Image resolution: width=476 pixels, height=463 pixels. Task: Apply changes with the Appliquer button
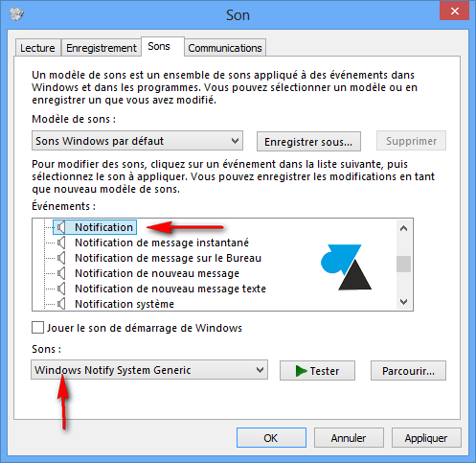coord(426,438)
